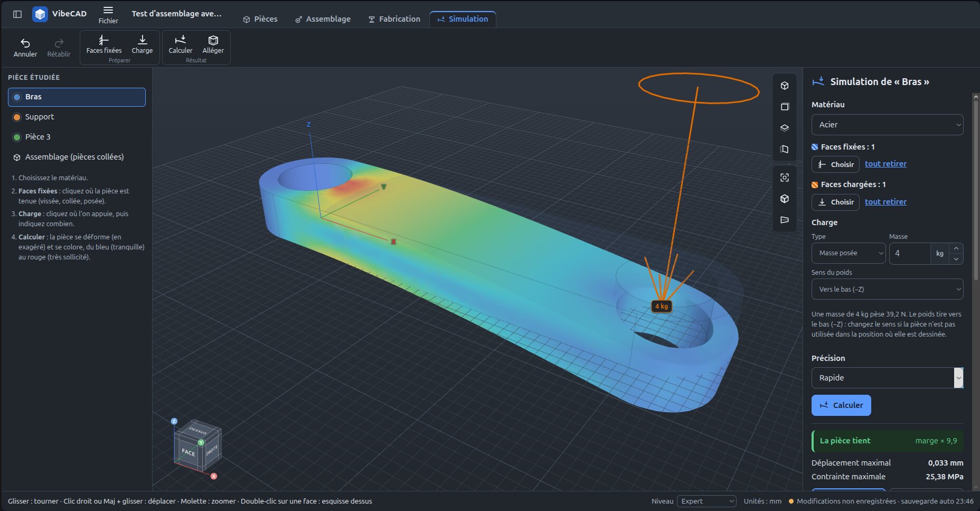The height and width of the screenshot is (511, 980).
Task: Click Choisir for Faces fixées
Action: (835, 164)
